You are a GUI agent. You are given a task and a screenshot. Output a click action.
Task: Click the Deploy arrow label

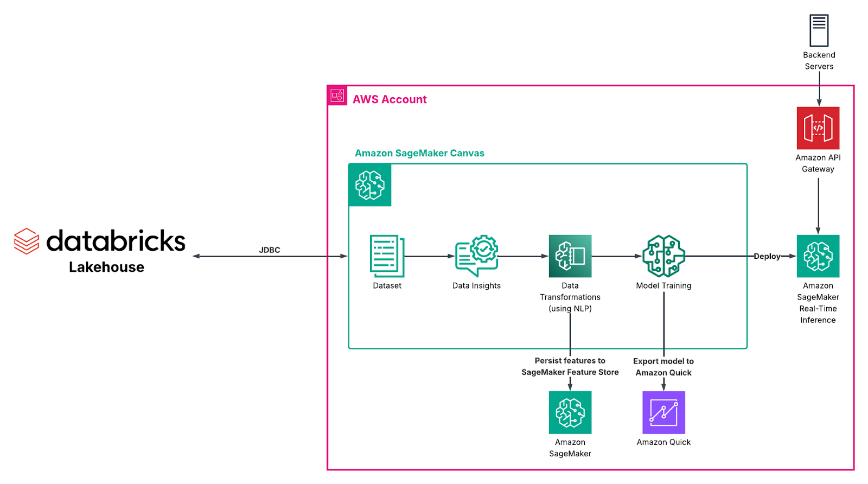coord(767,257)
